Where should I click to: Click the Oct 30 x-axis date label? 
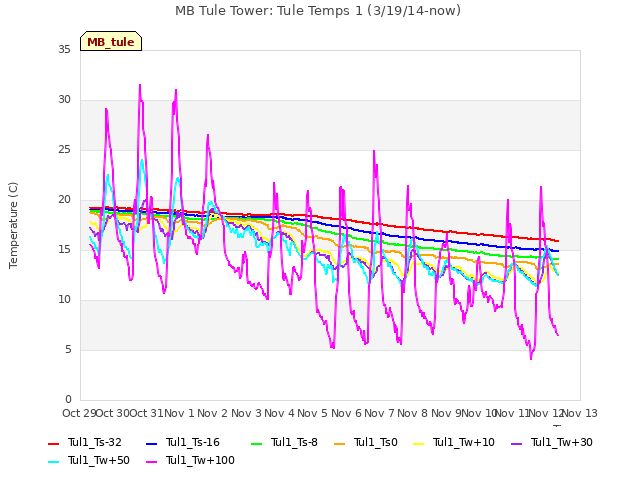tap(113, 413)
